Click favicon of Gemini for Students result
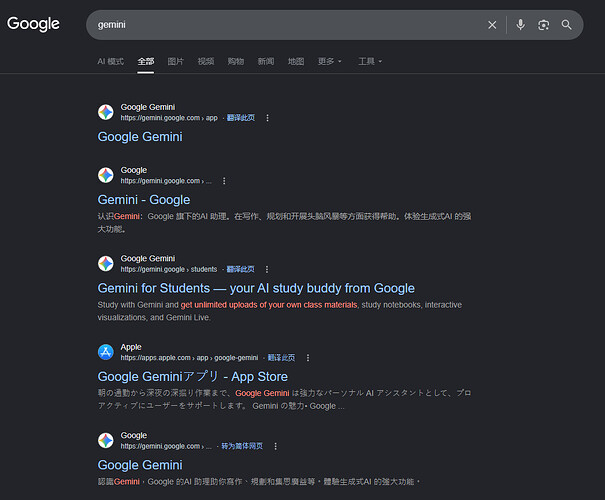This screenshot has height=500, width=605. point(106,264)
